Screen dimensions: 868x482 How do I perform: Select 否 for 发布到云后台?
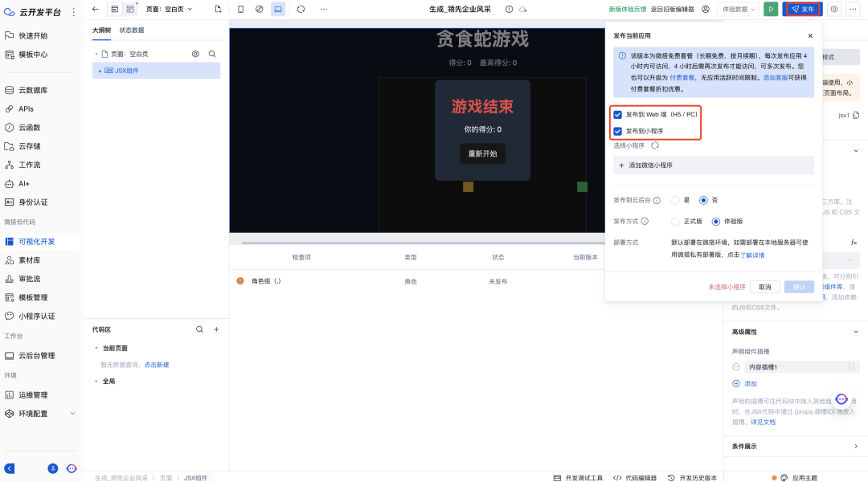(703, 200)
